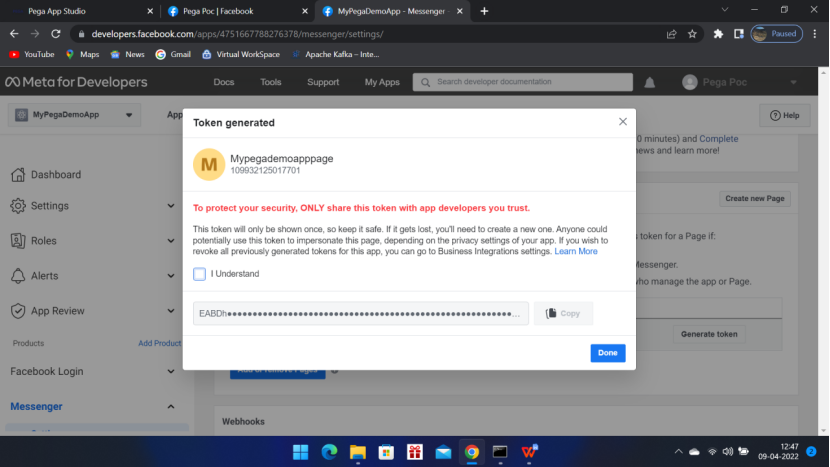Click the Help button

[x=784, y=115]
